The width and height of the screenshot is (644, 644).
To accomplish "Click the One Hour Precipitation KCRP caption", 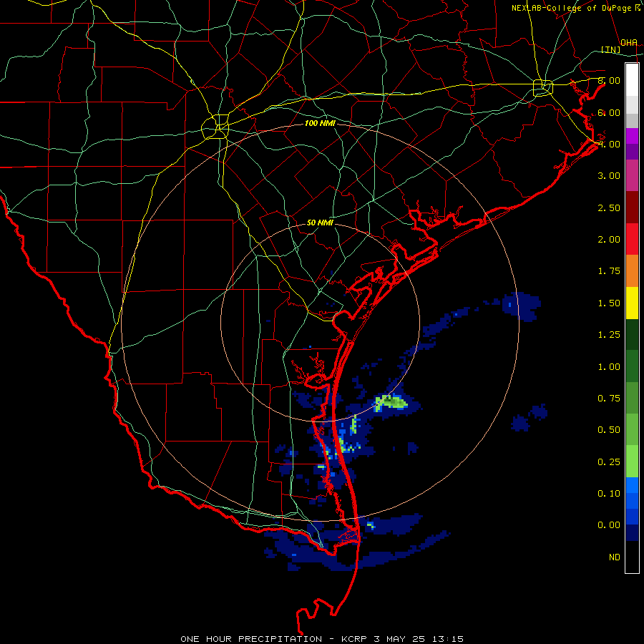I will 322,639.
